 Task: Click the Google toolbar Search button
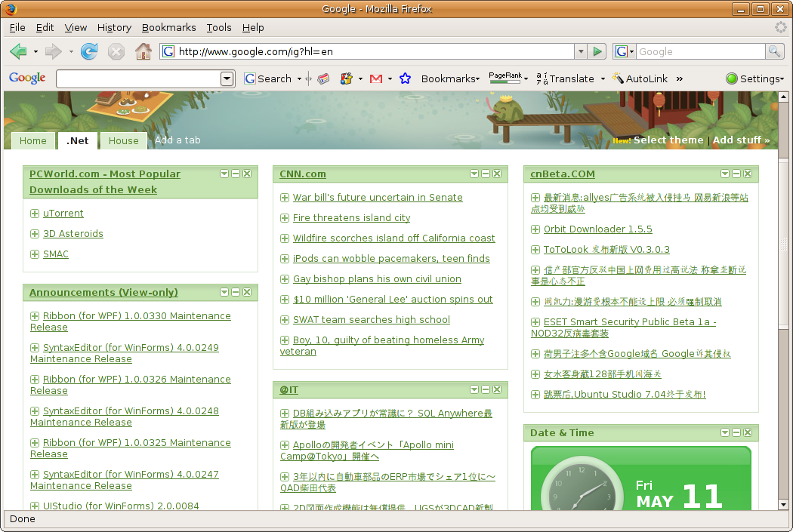pyautogui.click(x=268, y=78)
